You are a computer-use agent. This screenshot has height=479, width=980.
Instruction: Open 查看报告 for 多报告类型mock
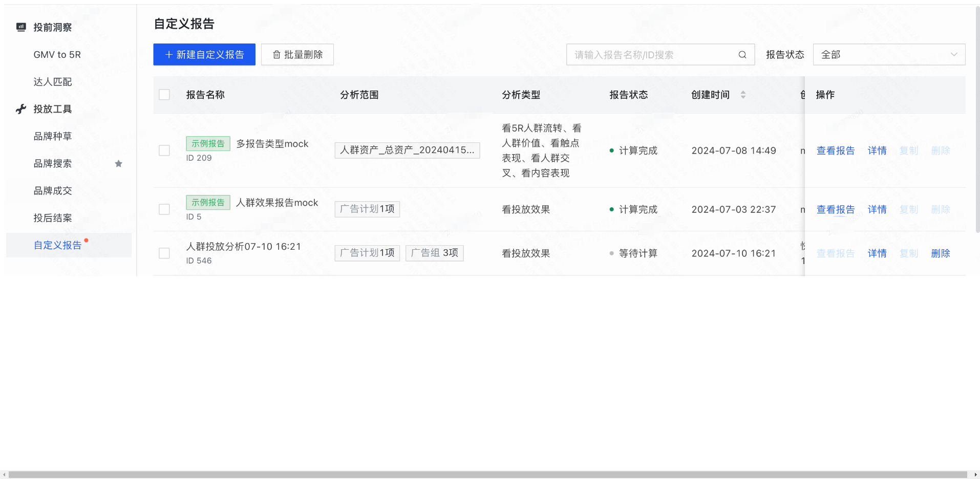(835, 150)
